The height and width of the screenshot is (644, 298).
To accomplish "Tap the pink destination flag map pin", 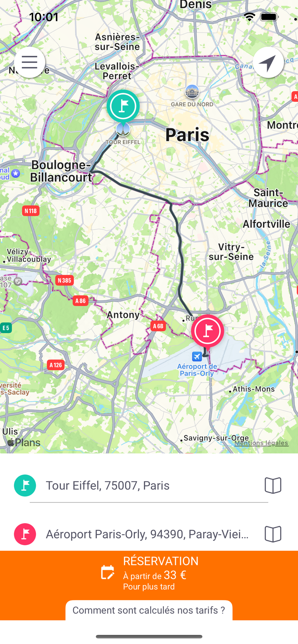I will pos(207,331).
